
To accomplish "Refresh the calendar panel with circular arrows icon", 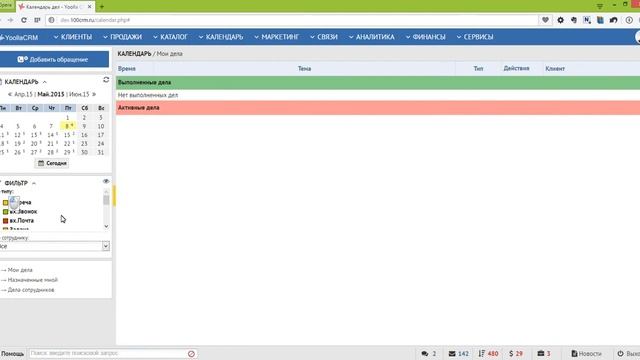I will tap(106, 80).
